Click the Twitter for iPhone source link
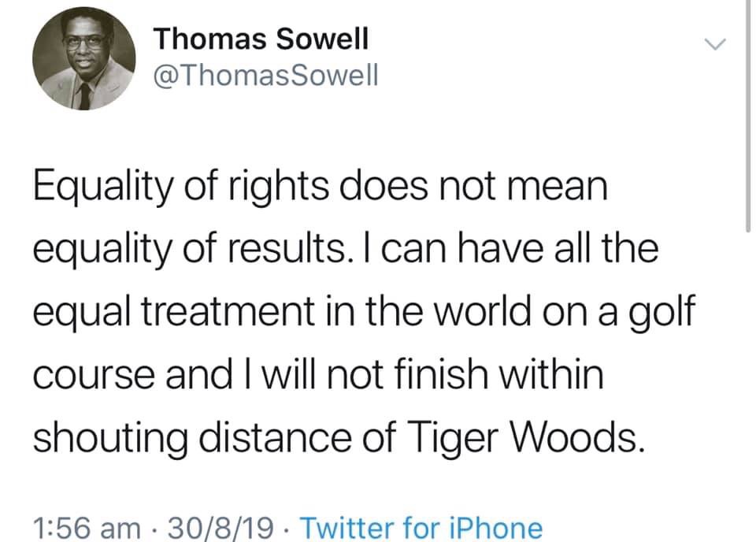 pyautogui.click(x=422, y=526)
